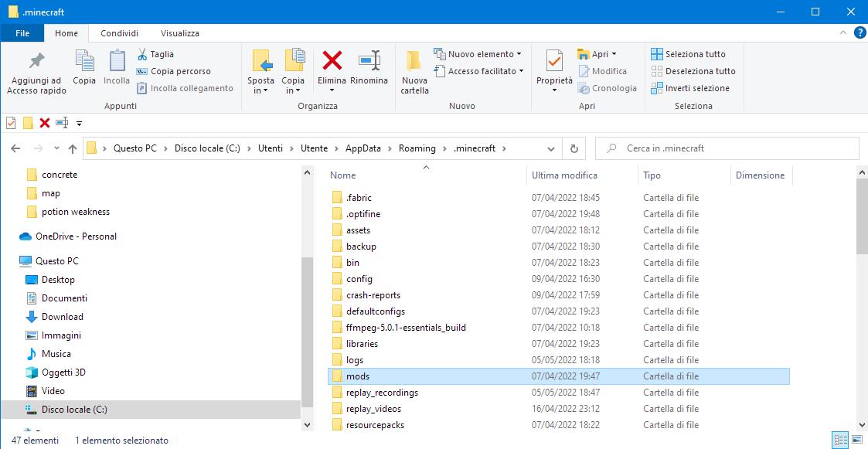Click quick toolbar red delete icon
The height and width of the screenshot is (449, 868).
pos(45,123)
